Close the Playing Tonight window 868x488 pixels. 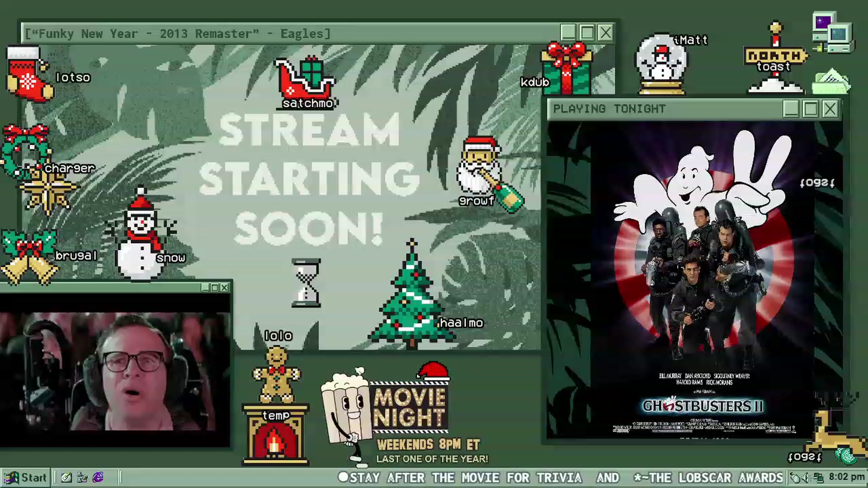[830, 109]
